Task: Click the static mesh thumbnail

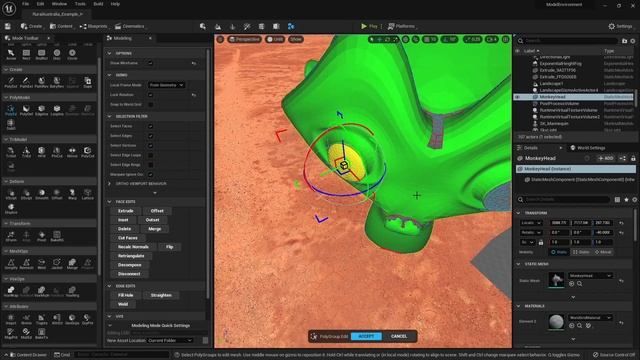Action: tap(556, 280)
